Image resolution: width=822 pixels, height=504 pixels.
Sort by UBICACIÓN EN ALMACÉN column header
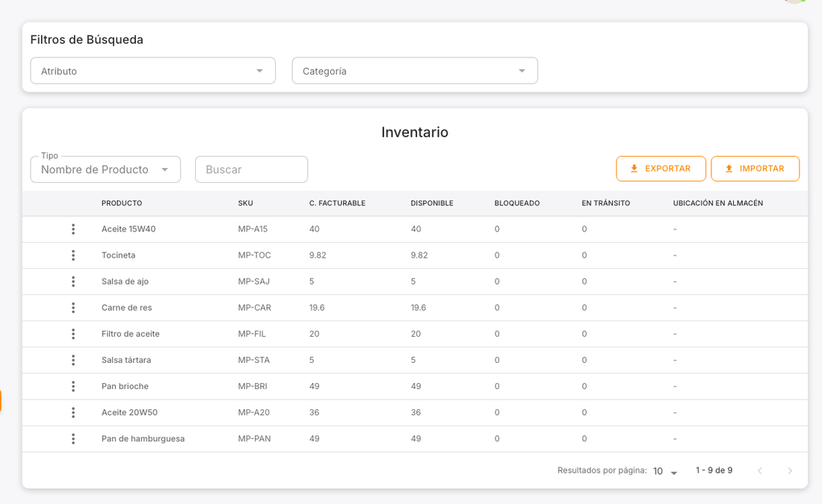717,203
